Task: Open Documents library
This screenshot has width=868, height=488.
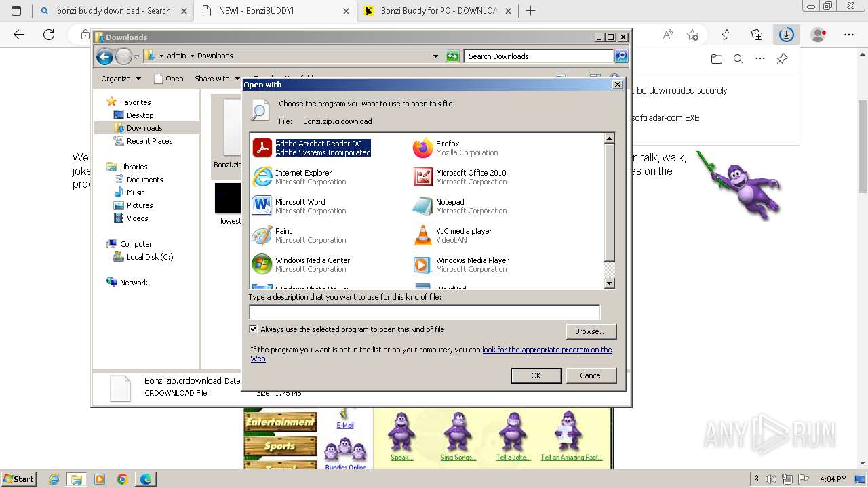Action: (x=144, y=180)
